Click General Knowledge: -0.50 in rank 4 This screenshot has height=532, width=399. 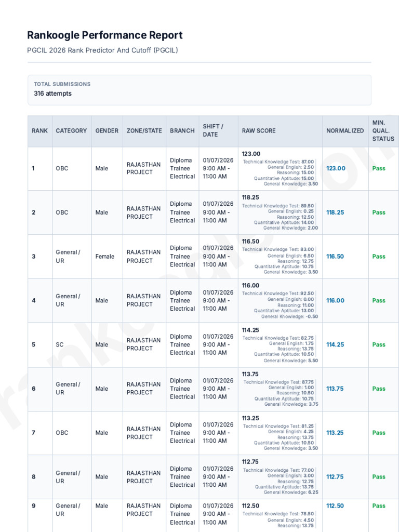pos(290,316)
